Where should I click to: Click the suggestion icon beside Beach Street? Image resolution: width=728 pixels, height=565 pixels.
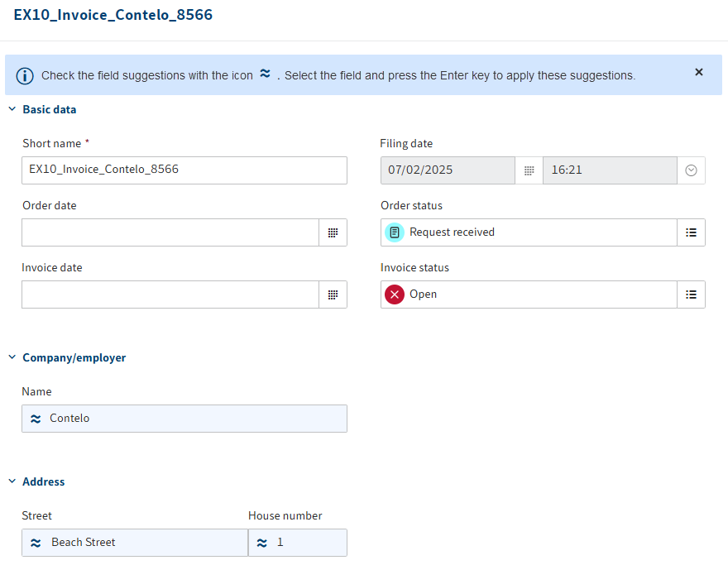click(36, 543)
